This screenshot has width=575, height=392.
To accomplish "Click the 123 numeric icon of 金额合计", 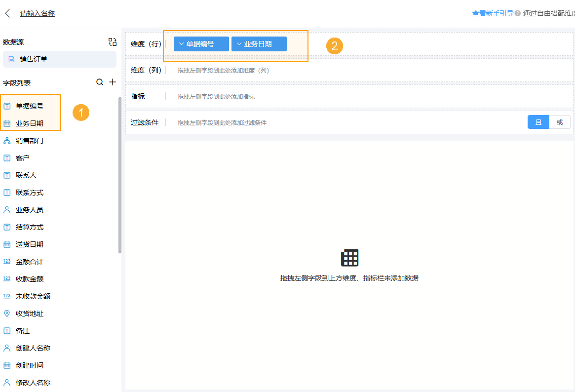I will point(7,261).
